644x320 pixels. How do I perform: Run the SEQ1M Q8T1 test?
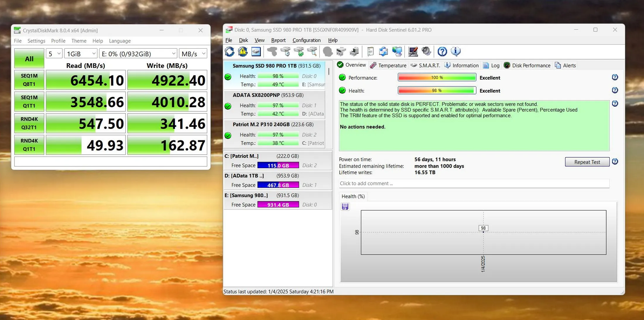click(29, 80)
